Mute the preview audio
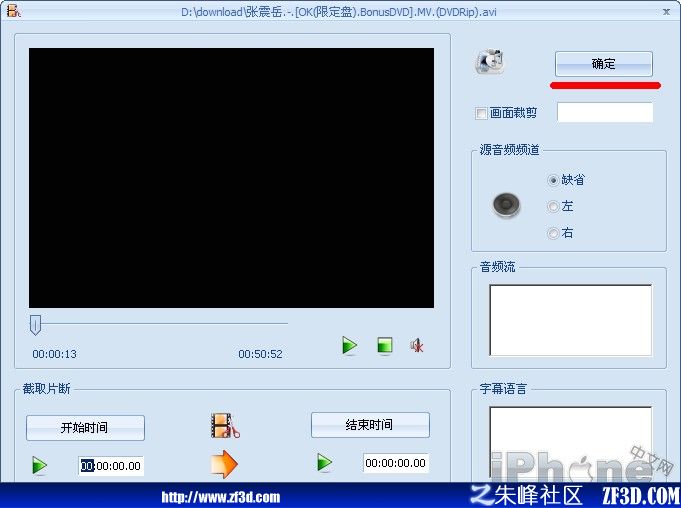Screen dimensions: 681x508 pyautogui.click(x=417, y=346)
